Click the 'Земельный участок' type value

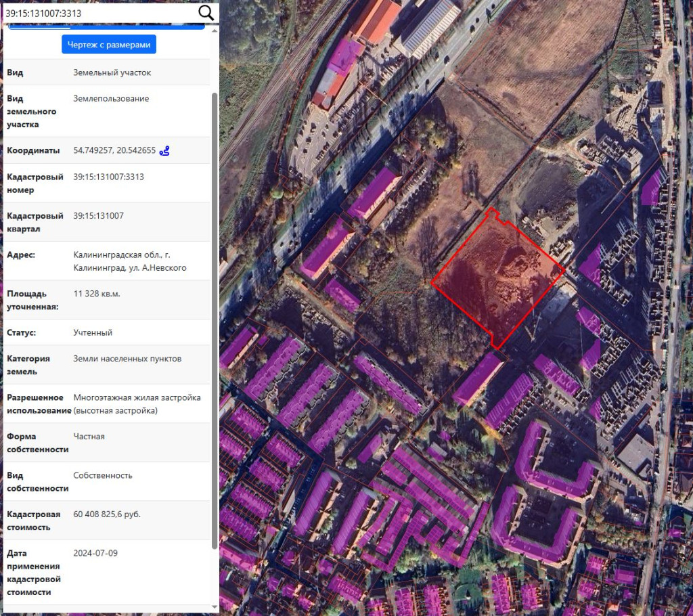pyautogui.click(x=112, y=72)
